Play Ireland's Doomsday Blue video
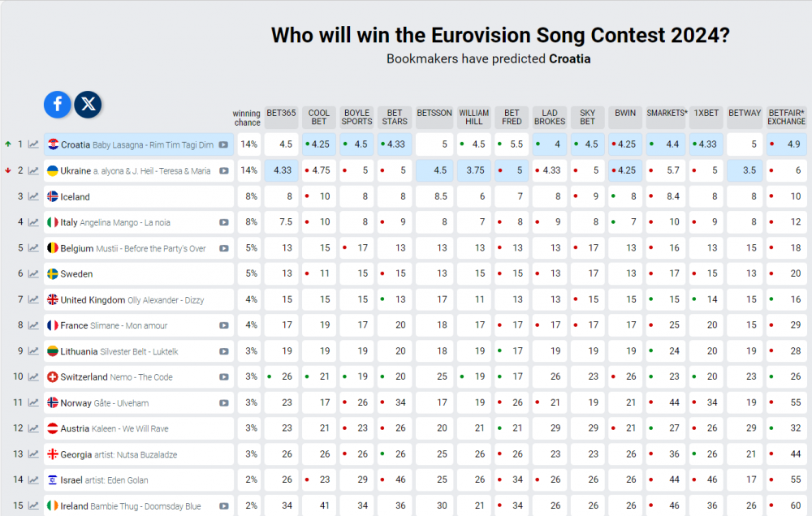 [x=224, y=506]
